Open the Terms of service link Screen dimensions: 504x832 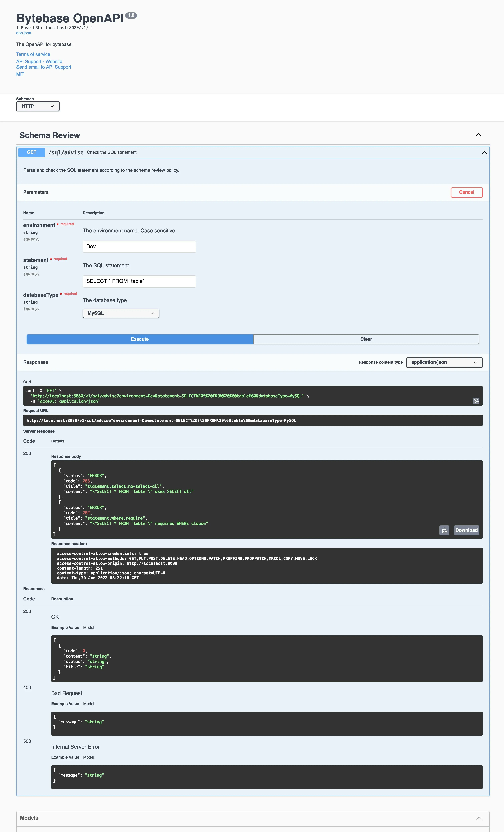pyautogui.click(x=33, y=54)
